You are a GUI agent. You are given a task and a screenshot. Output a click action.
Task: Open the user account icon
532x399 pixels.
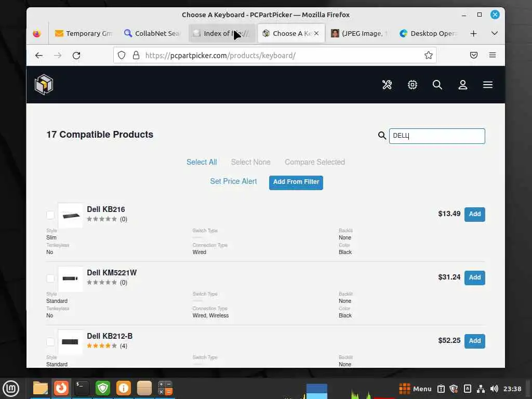click(463, 85)
